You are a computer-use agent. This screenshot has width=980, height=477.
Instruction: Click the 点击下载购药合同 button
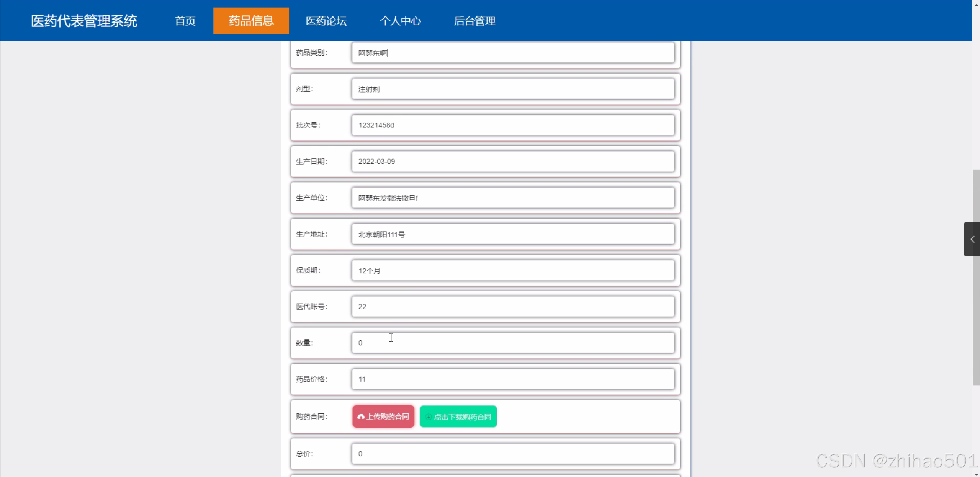click(458, 417)
